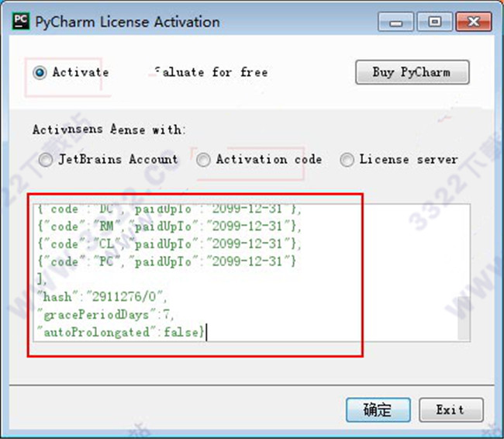Click the Buy PyCharm button
The image size is (504, 439).
[412, 72]
